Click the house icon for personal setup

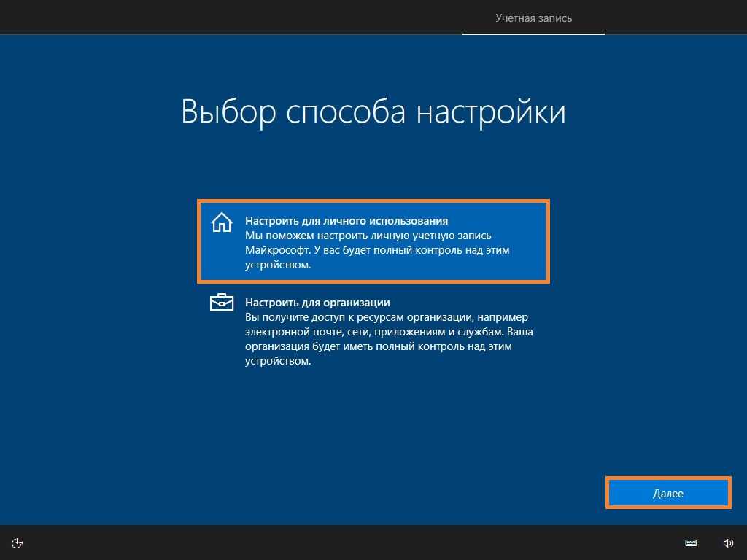221,222
